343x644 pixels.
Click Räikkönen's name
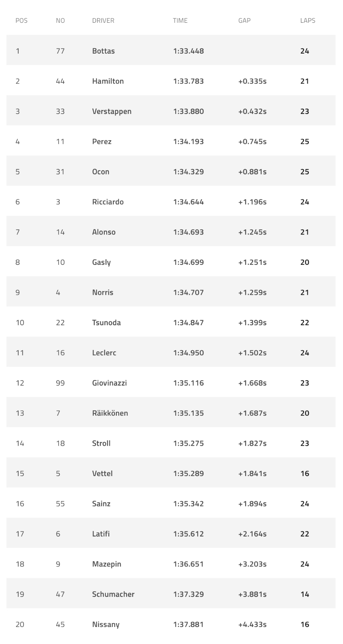110,413
